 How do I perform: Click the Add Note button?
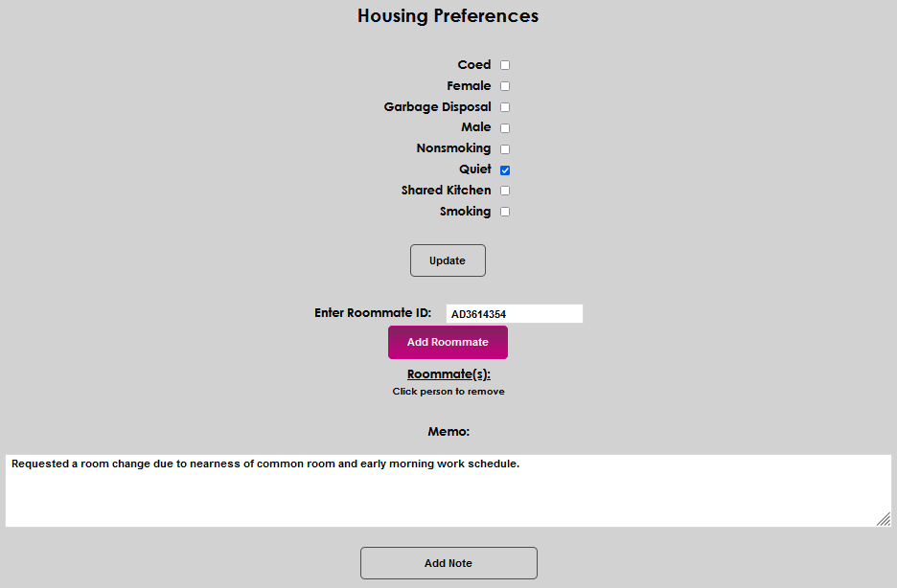[x=448, y=562]
